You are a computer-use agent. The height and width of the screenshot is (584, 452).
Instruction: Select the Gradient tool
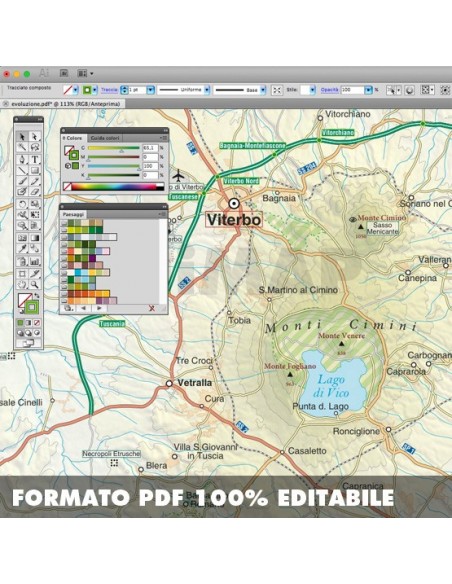coord(35,238)
